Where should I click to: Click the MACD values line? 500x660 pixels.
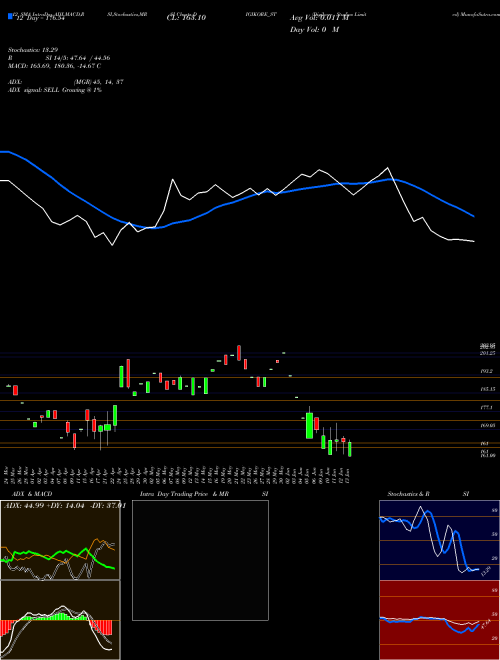pos(54,66)
